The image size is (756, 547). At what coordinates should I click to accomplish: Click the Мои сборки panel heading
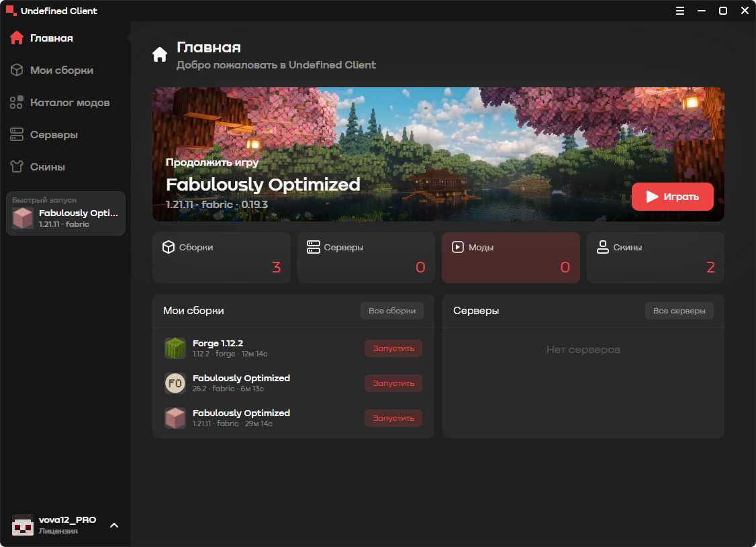click(x=193, y=311)
